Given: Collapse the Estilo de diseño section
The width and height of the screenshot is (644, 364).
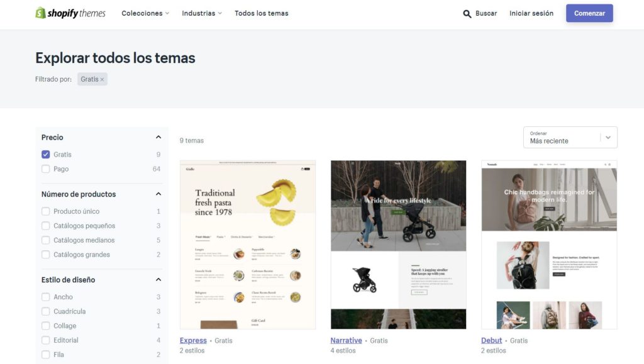Looking at the screenshot, I should coord(158,280).
